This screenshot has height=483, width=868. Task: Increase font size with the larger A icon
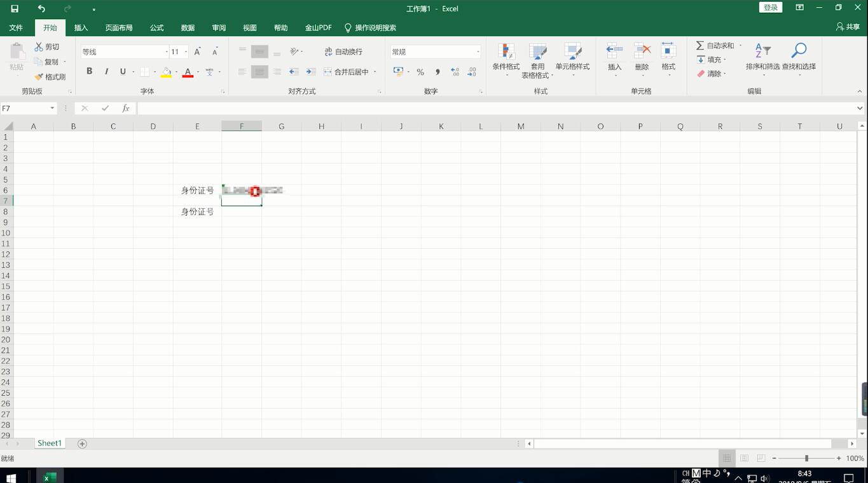click(x=198, y=52)
